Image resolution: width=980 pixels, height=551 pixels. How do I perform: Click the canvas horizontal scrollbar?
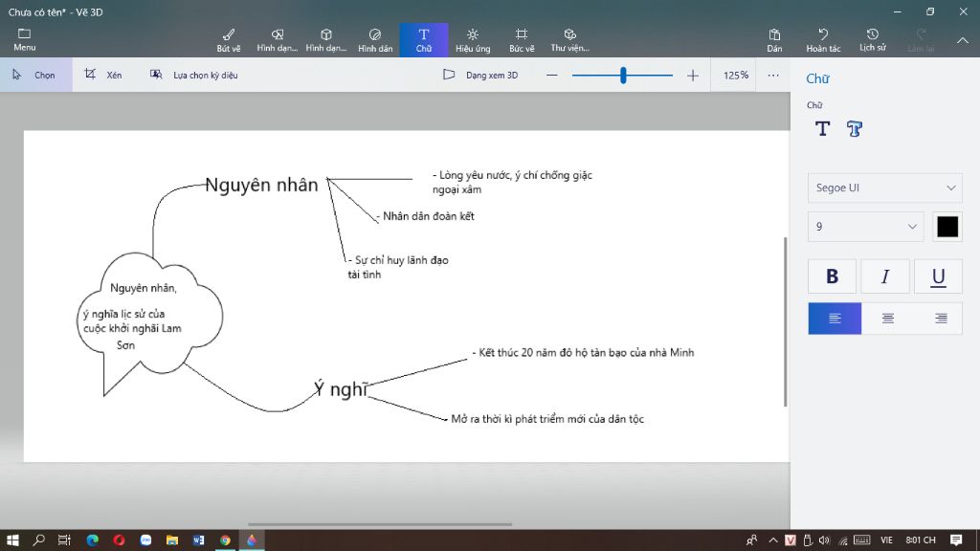tap(380, 524)
